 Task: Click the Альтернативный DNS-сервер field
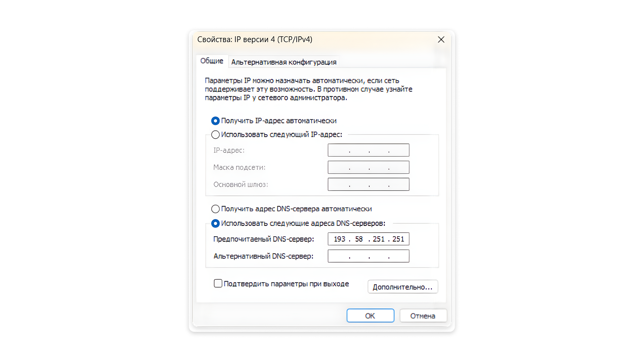(368, 256)
